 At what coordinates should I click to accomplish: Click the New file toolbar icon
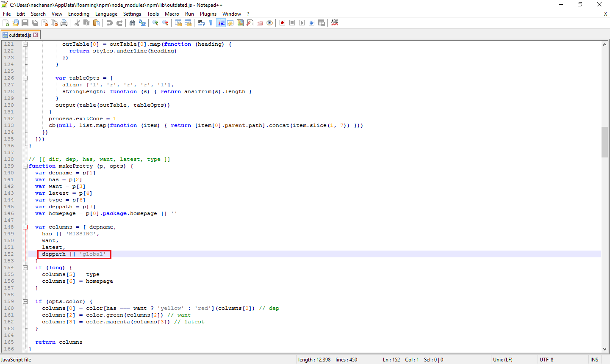[6, 23]
